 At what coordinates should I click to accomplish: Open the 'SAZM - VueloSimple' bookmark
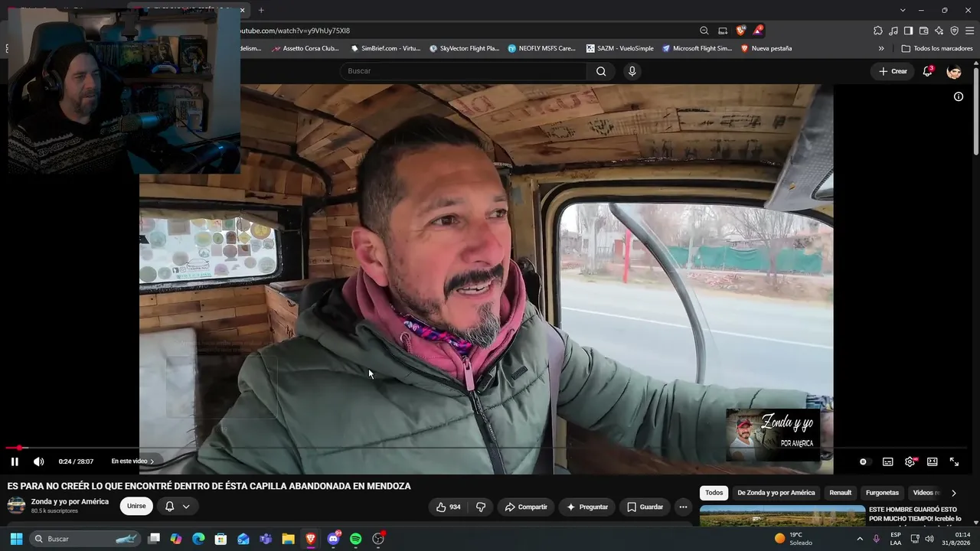point(620,48)
